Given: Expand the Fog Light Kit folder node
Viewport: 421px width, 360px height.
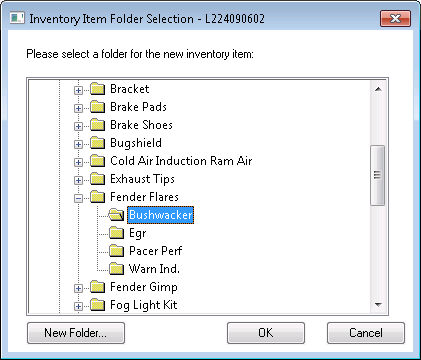Looking at the screenshot, I should (78, 306).
